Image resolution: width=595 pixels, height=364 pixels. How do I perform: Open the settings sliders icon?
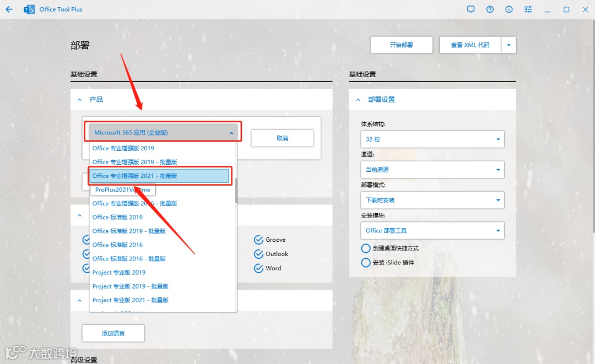528,9
